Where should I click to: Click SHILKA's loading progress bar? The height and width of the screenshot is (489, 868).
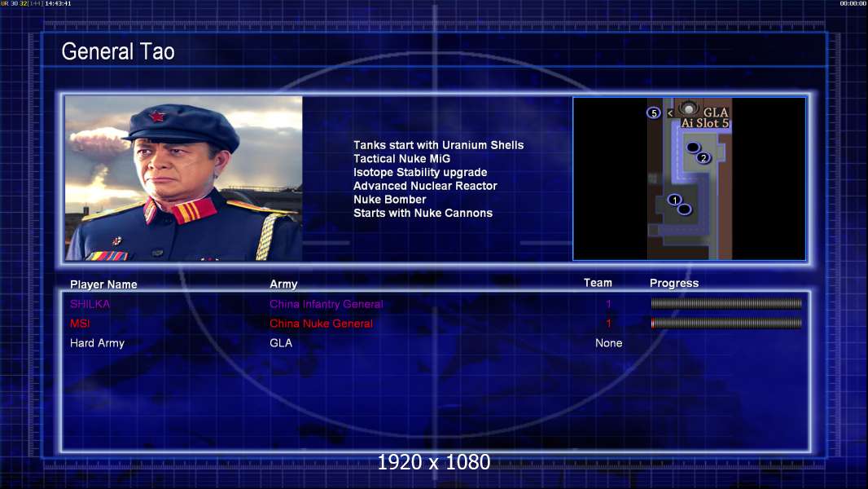click(726, 303)
